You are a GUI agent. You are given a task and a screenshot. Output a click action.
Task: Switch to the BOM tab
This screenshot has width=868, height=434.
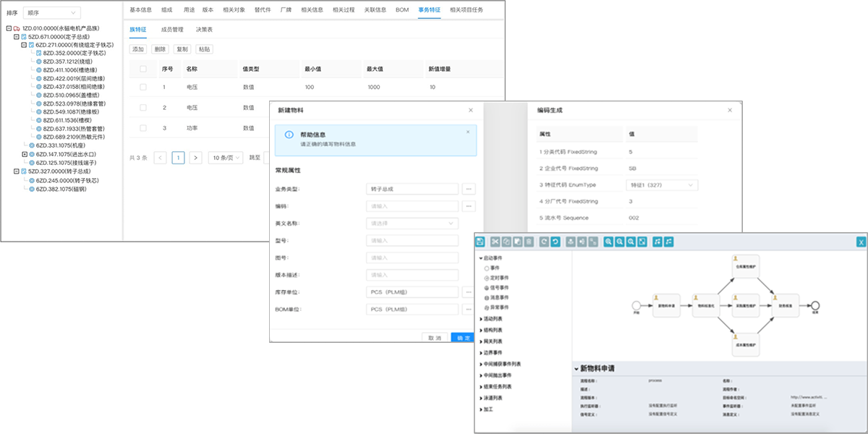[x=402, y=9]
